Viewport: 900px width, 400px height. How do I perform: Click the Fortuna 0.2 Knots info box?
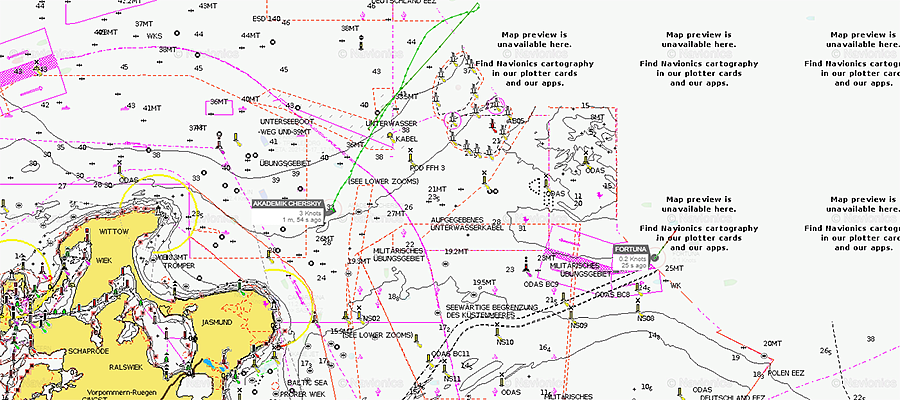(631, 262)
